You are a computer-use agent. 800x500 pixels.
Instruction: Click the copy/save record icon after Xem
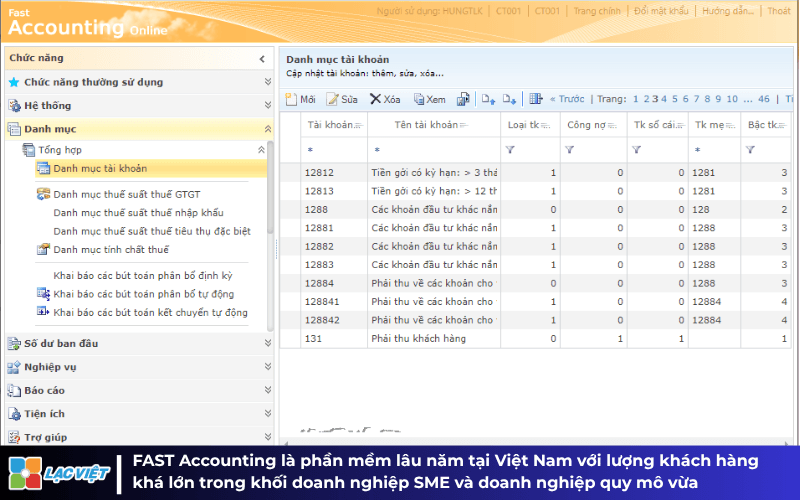[x=463, y=99]
